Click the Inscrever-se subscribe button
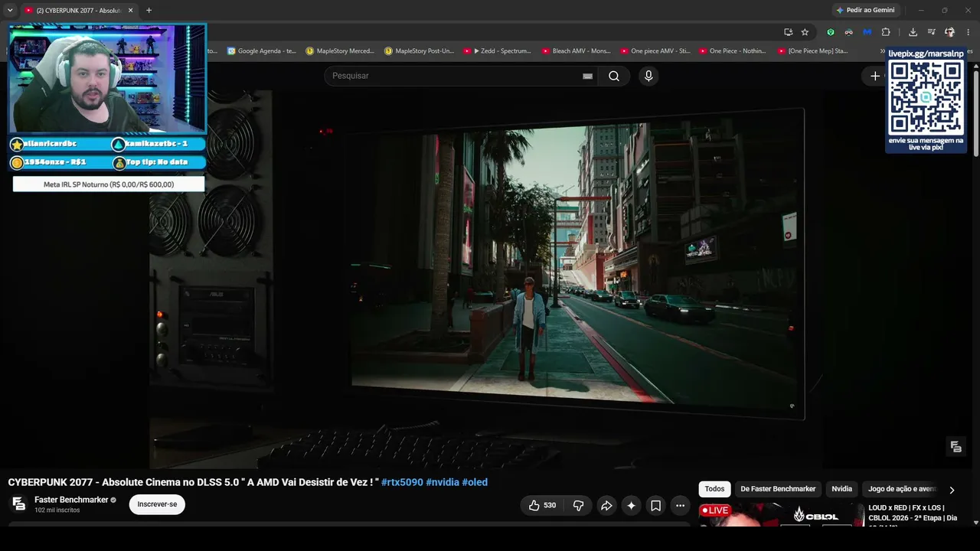 (157, 504)
